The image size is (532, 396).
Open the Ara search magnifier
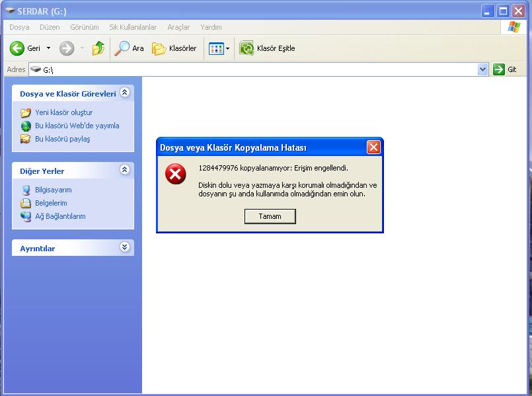coord(122,48)
